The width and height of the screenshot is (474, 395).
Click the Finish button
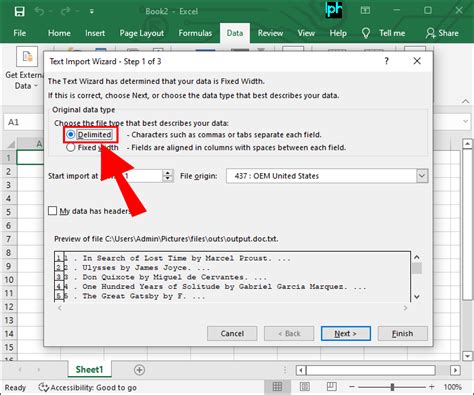[x=402, y=333]
